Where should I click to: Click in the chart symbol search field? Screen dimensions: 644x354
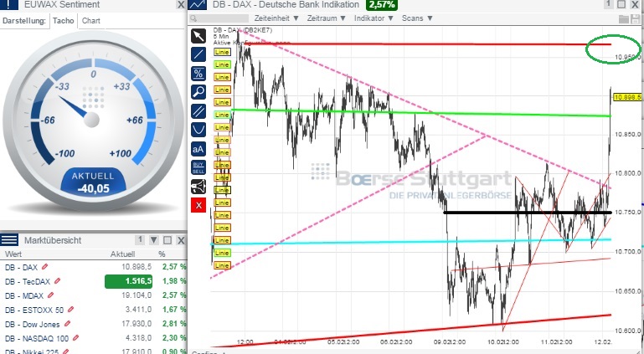click(x=219, y=18)
